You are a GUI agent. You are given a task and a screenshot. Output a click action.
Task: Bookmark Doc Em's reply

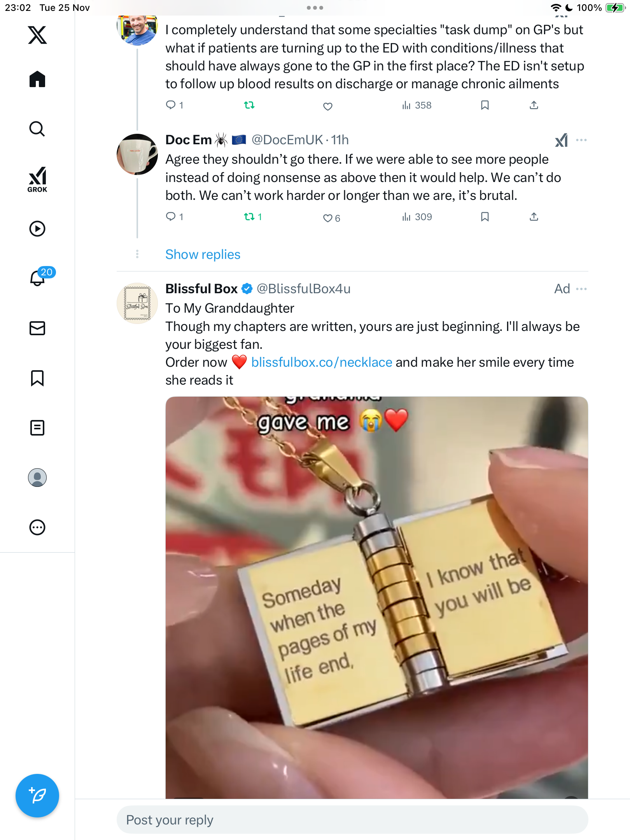(x=485, y=217)
